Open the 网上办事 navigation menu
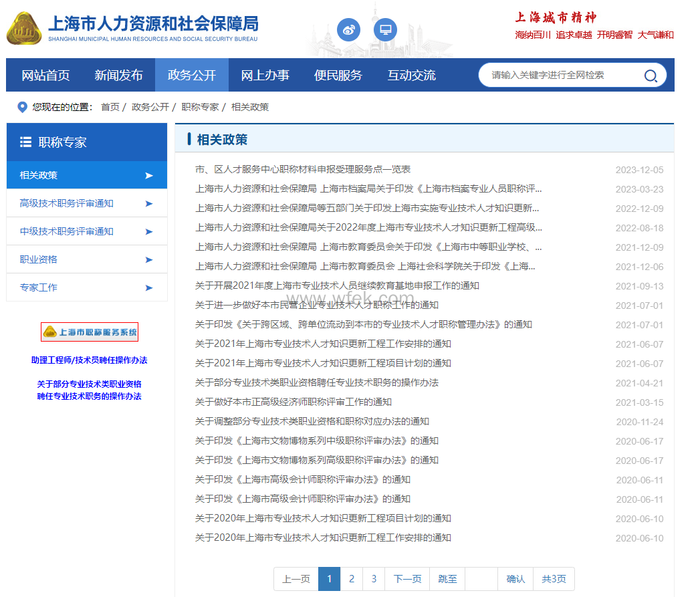The width and height of the screenshot is (700, 597). click(x=265, y=75)
